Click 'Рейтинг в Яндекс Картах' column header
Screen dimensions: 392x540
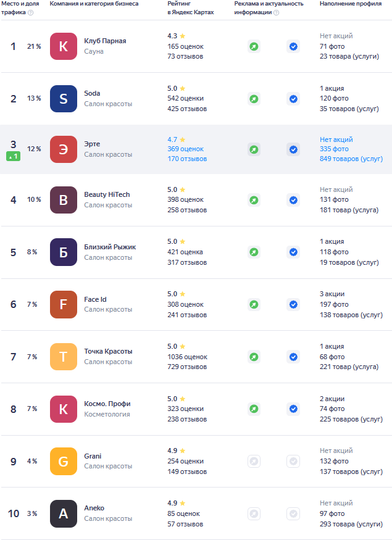point(191,7)
